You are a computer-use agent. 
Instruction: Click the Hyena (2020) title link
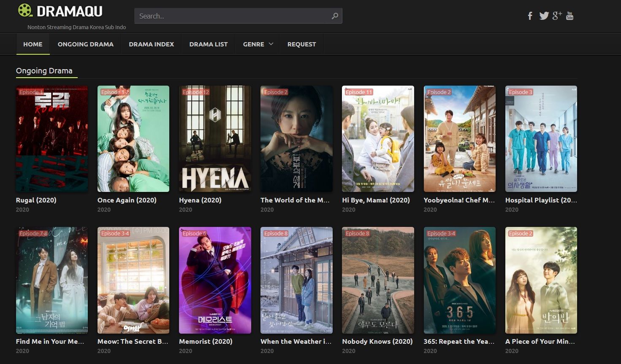coord(200,200)
